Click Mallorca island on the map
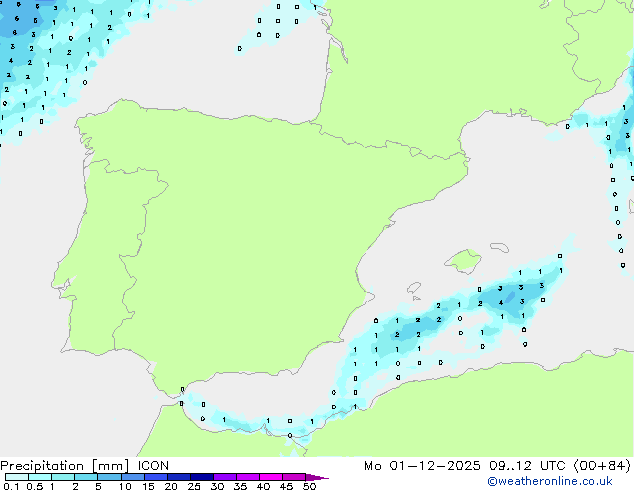634x490 pixels. pyautogui.click(x=464, y=261)
